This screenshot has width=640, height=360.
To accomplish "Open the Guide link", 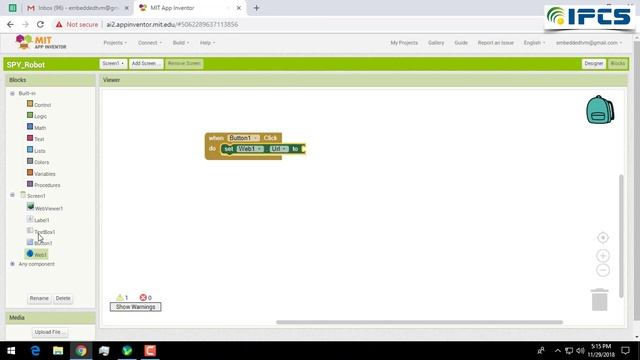I will pos(461,42).
